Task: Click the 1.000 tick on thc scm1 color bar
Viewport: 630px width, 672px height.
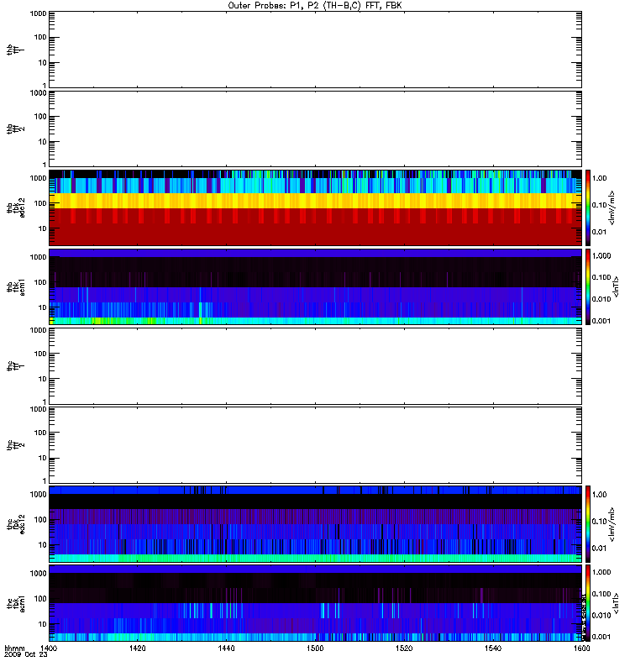Action: click(x=601, y=572)
